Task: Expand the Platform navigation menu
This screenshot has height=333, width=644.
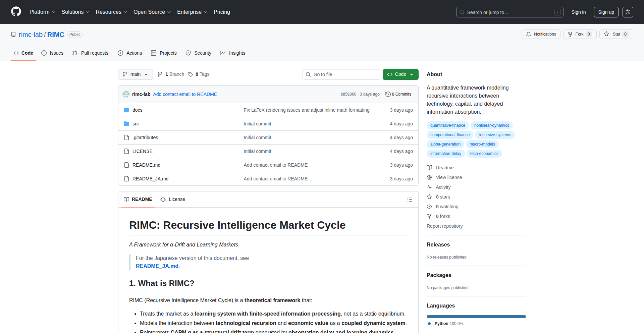Action: tap(42, 12)
